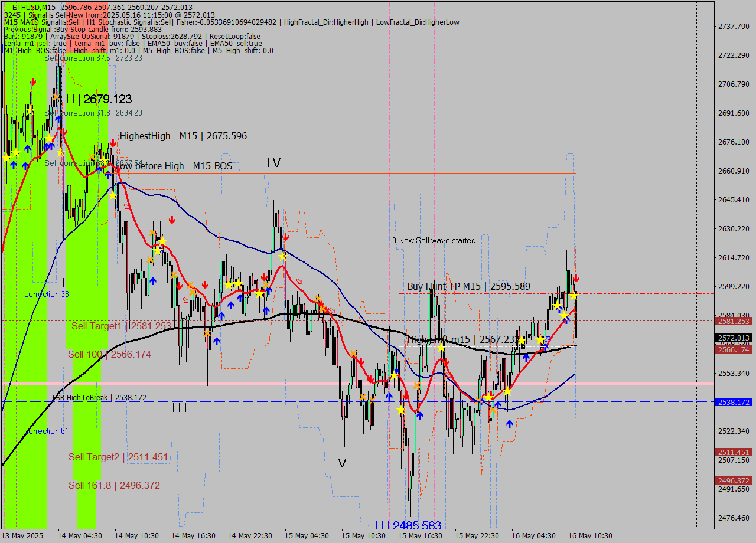Click the red sell arrow above latest candle
This screenshot has width=756, height=543.
tap(576, 278)
